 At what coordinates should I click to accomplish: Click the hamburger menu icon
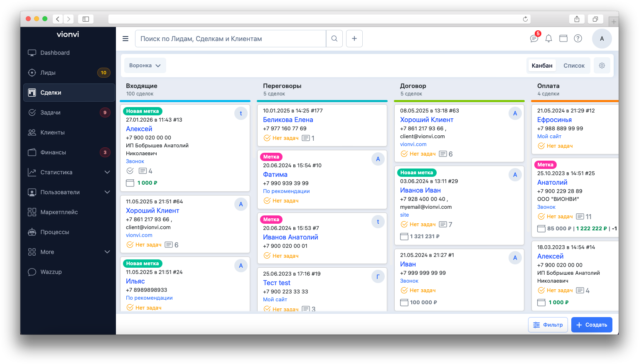pos(125,39)
